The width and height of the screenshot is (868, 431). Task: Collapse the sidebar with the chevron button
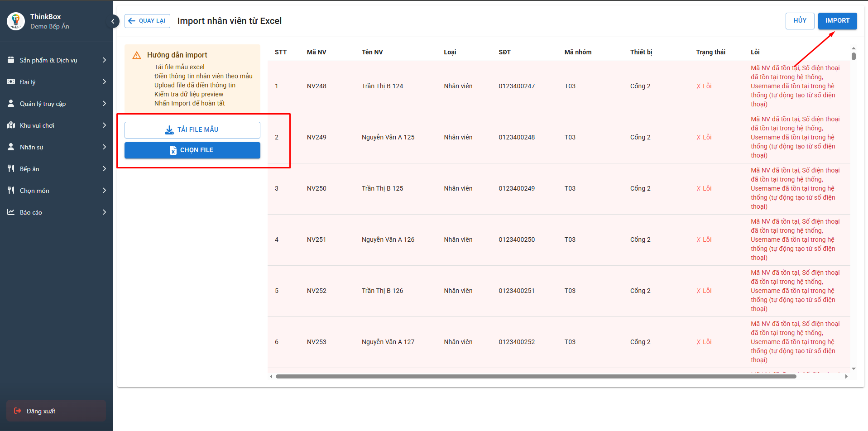click(113, 21)
